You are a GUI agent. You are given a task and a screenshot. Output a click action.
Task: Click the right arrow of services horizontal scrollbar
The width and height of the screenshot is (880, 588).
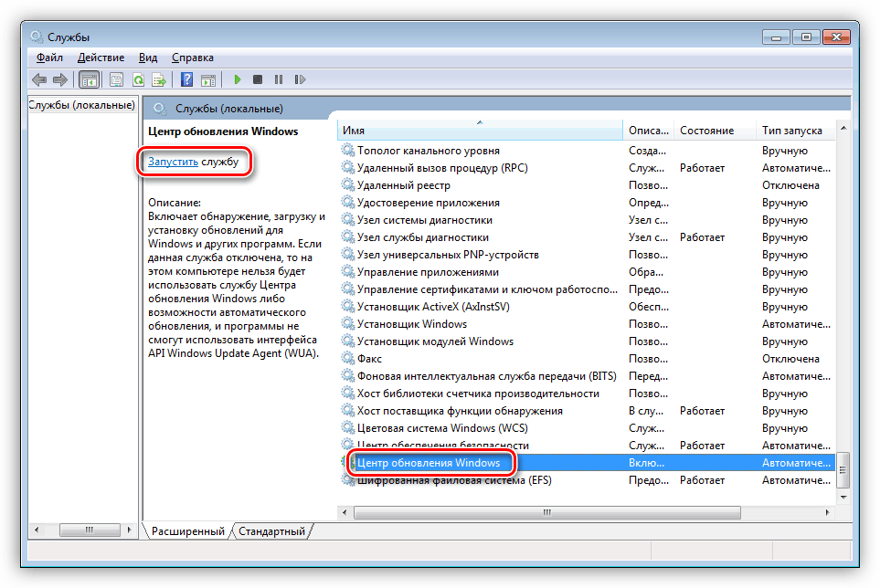[827, 512]
